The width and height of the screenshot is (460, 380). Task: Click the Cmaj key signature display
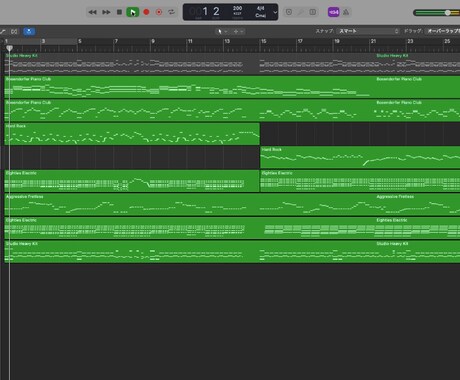[x=260, y=16]
